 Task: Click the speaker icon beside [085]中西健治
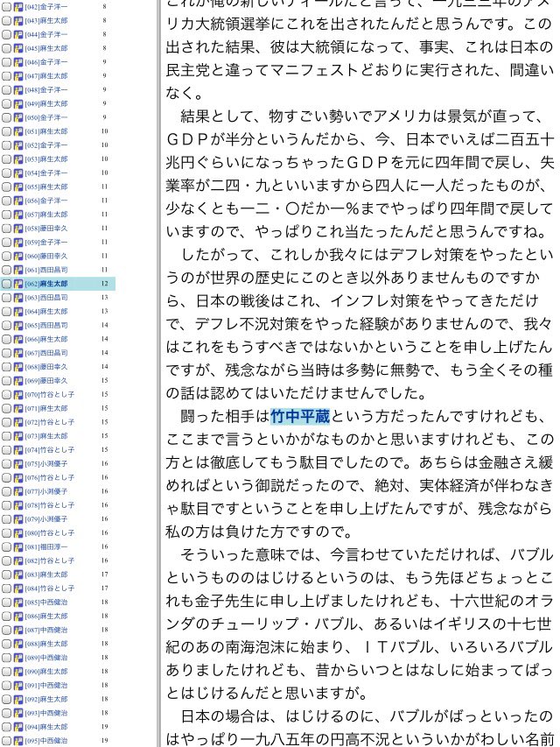click(x=18, y=603)
